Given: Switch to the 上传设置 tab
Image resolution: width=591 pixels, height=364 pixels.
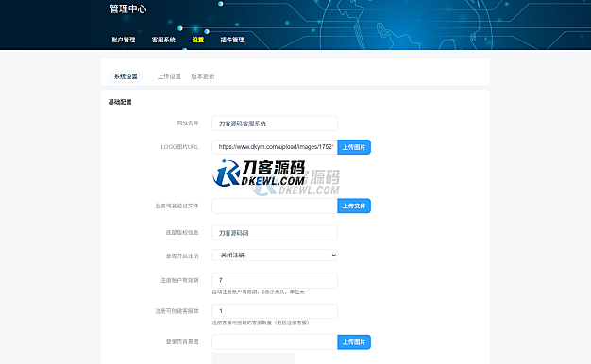Looking at the screenshot, I should (169, 76).
